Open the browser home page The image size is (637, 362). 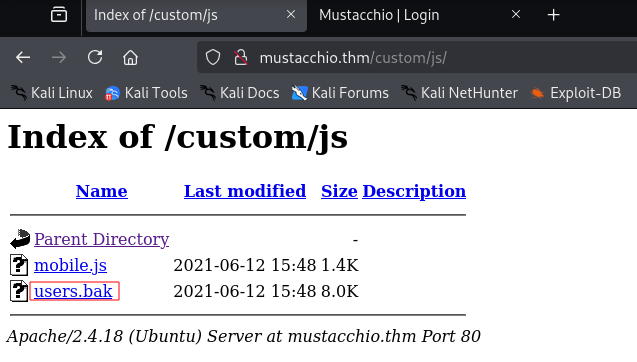pyautogui.click(x=130, y=57)
